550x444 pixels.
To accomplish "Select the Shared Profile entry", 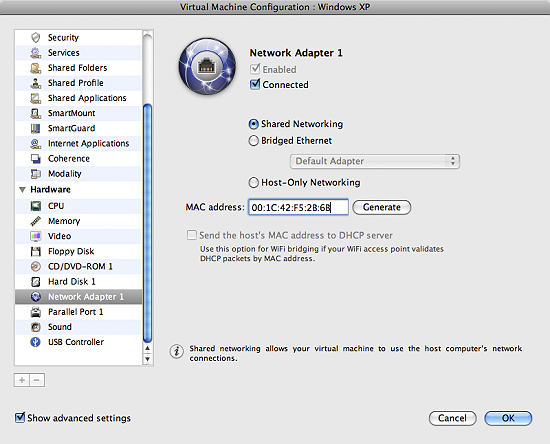I will coord(79,83).
